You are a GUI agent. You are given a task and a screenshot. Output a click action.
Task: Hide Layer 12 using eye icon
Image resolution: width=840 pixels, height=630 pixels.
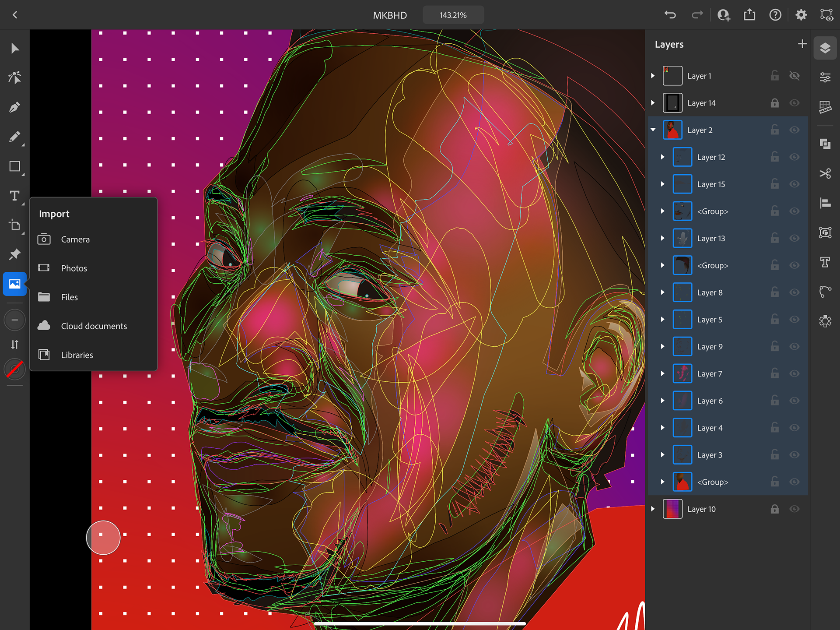point(794,157)
